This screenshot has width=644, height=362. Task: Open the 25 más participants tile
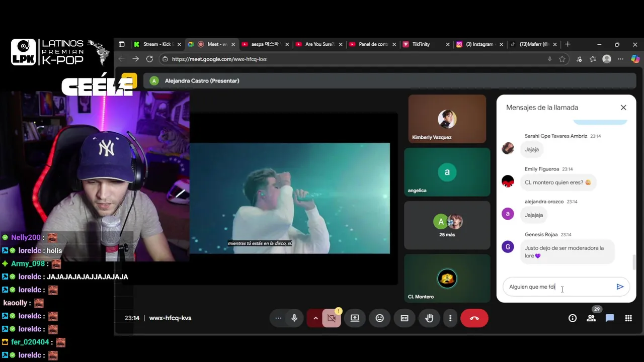(x=447, y=225)
